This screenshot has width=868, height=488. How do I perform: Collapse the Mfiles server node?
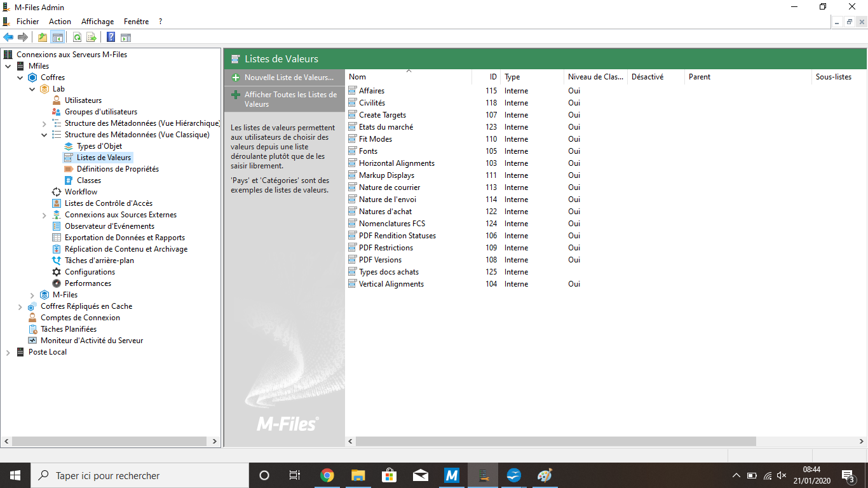(x=8, y=66)
